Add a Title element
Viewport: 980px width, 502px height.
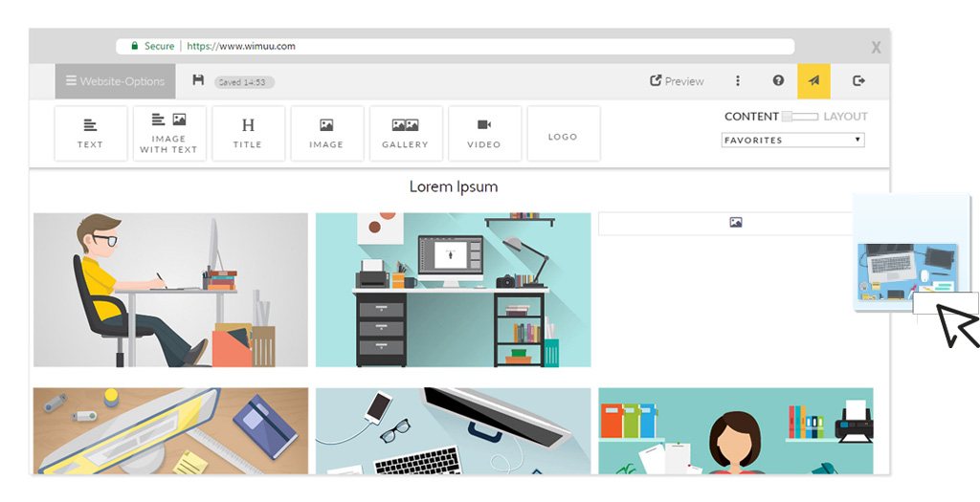pos(248,134)
